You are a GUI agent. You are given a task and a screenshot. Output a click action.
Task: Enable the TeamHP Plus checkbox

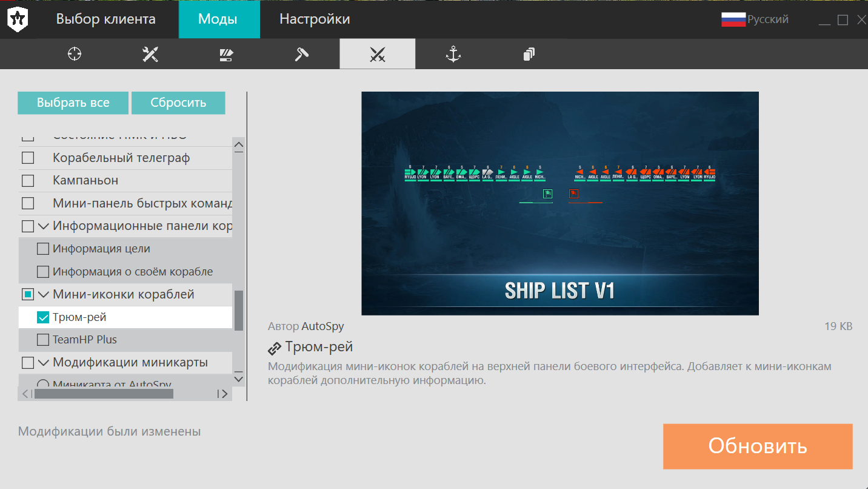(43, 340)
